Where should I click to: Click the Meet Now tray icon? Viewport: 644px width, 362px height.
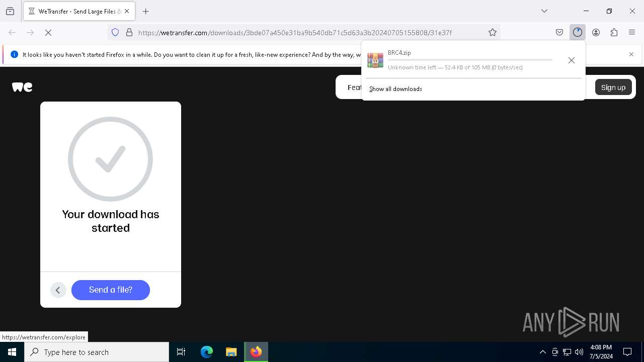click(x=555, y=352)
